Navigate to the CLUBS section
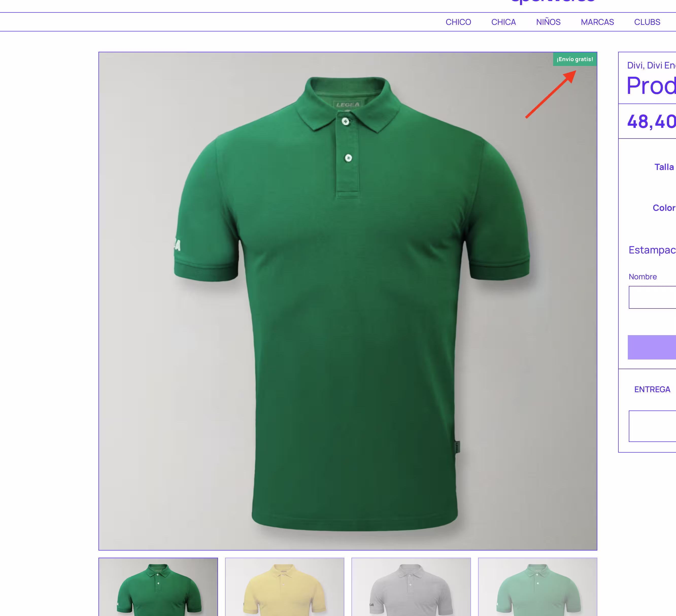The width and height of the screenshot is (676, 616). click(647, 22)
